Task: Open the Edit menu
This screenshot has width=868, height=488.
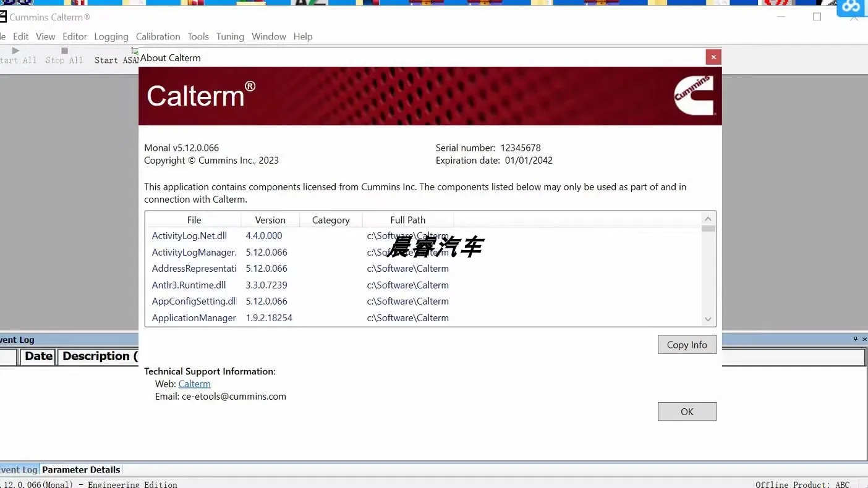Action: (x=20, y=36)
